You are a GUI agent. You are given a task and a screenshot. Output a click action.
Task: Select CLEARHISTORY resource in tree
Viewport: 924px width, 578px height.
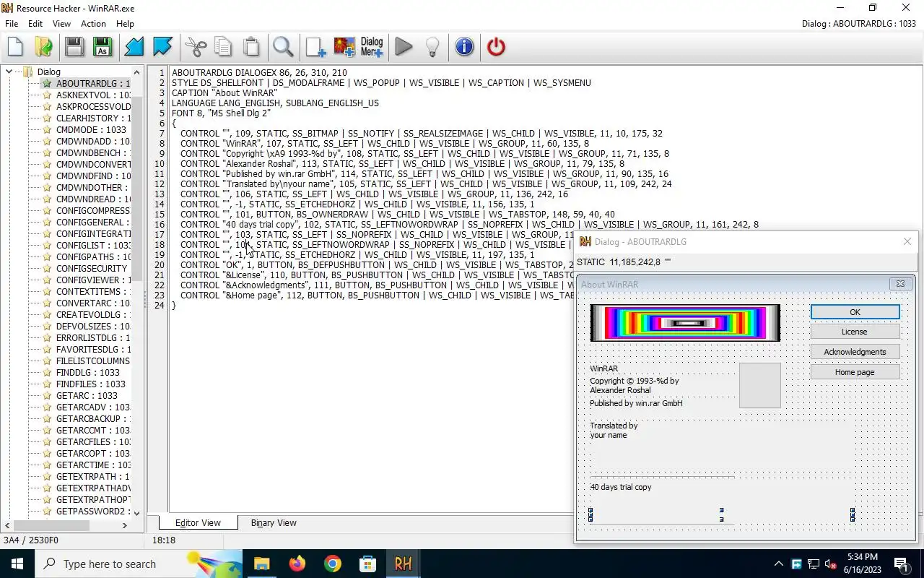[x=93, y=118]
